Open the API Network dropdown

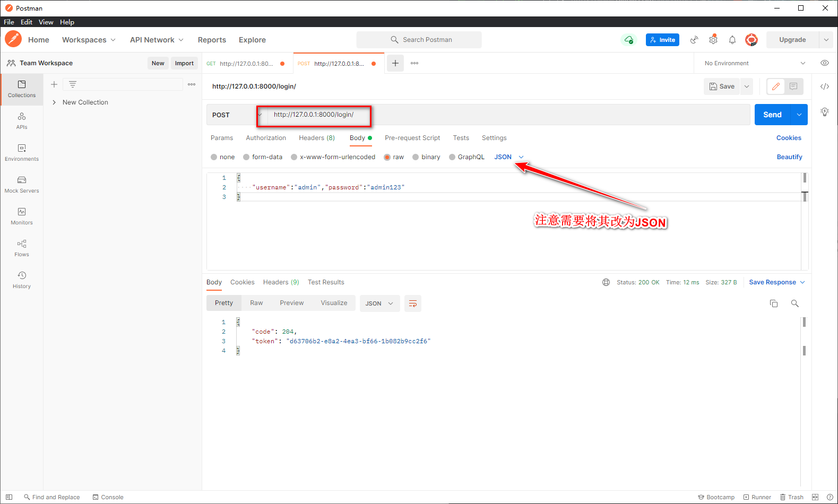157,40
